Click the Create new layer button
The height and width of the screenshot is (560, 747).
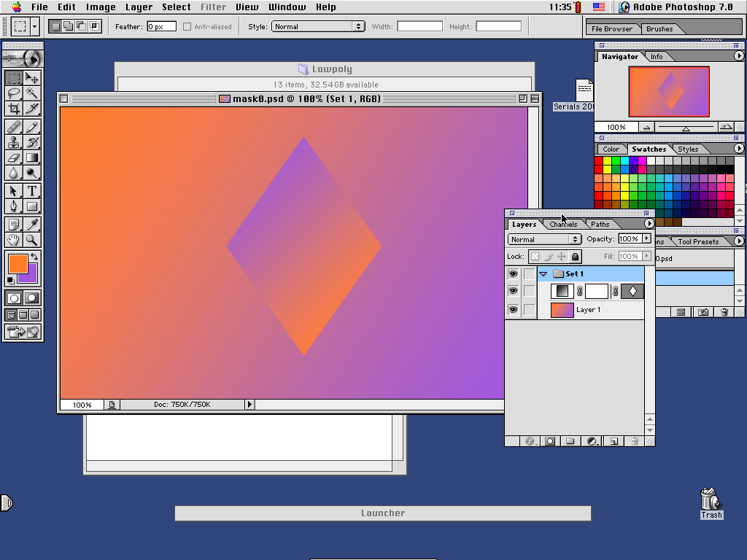(615, 441)
